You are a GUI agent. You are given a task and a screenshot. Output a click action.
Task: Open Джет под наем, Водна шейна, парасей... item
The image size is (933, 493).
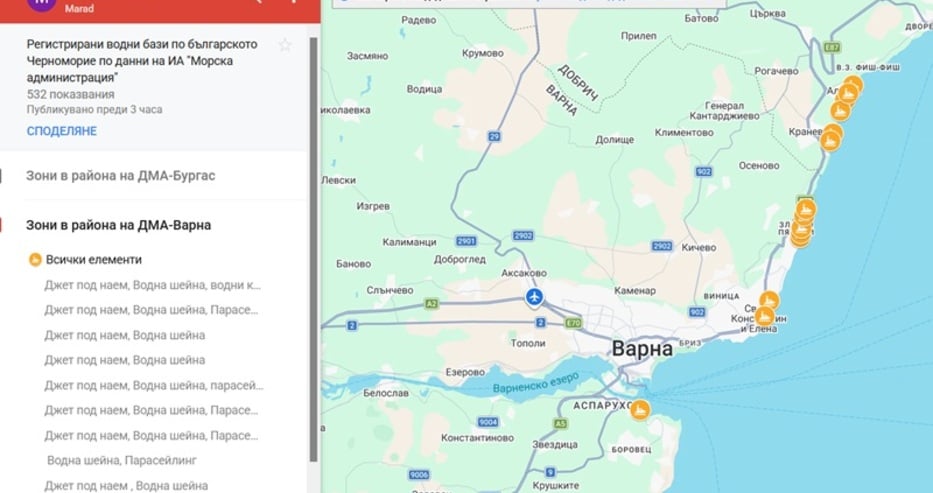pos(154,385)
